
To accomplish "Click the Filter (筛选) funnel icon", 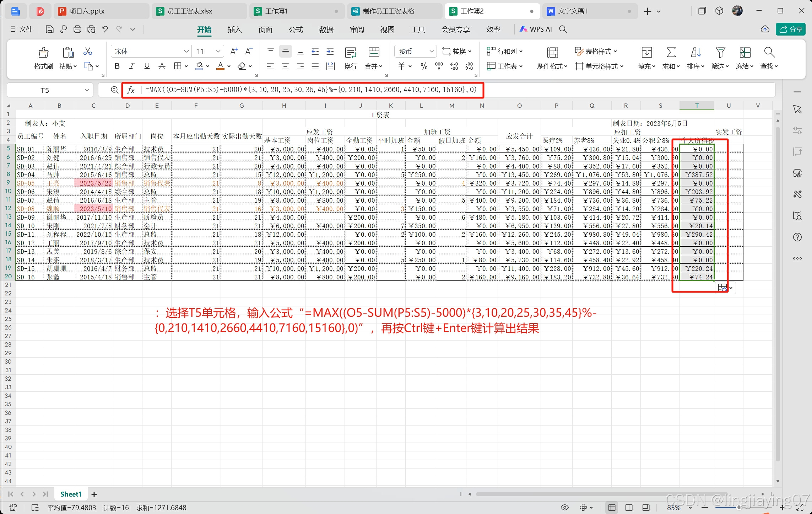I will tap(720, 53).
